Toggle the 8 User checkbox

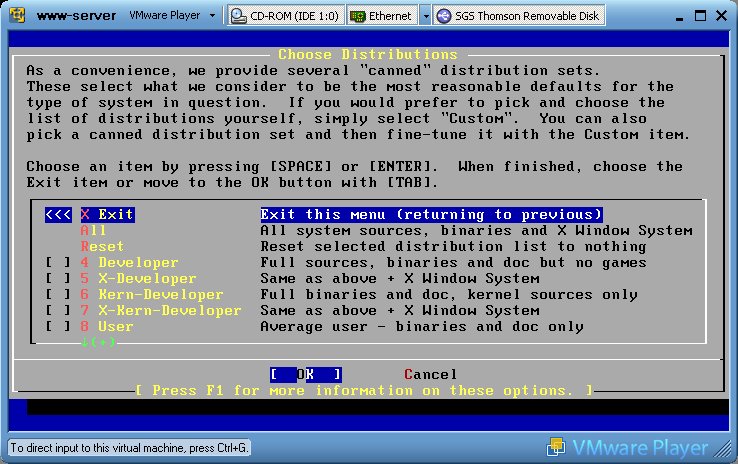[58, 327]
